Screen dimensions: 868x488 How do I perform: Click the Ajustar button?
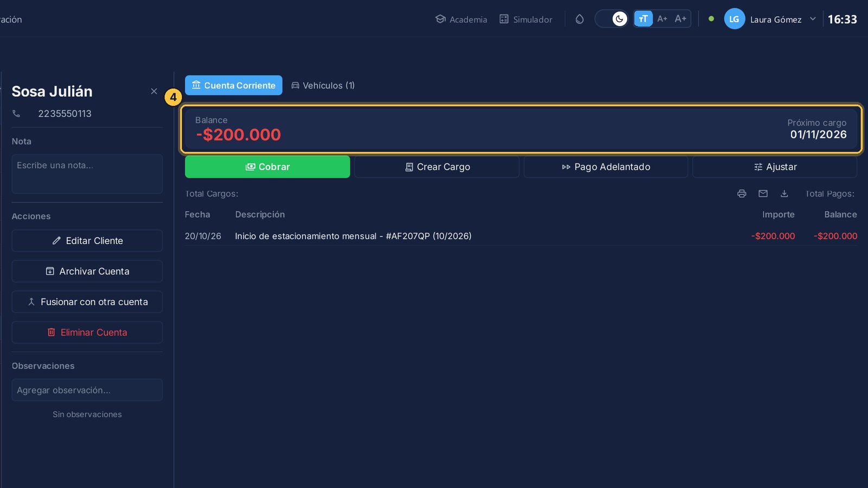(775, 167)
